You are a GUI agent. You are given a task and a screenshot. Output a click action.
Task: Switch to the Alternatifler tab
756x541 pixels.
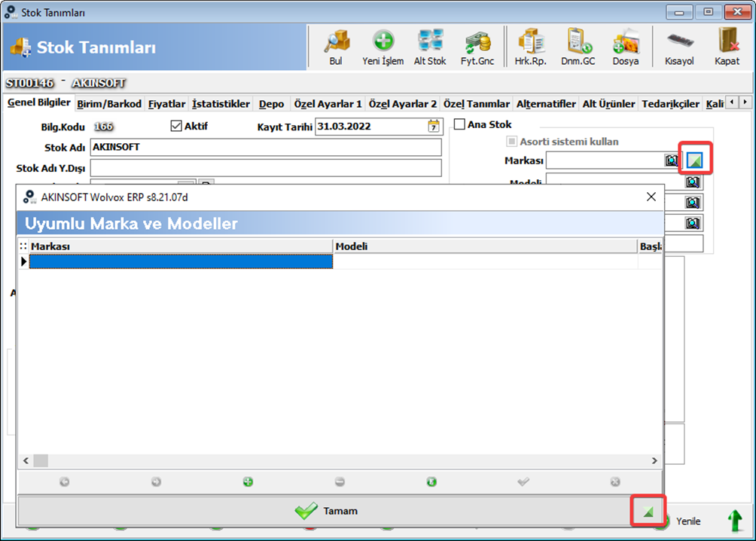click(546, 104)
